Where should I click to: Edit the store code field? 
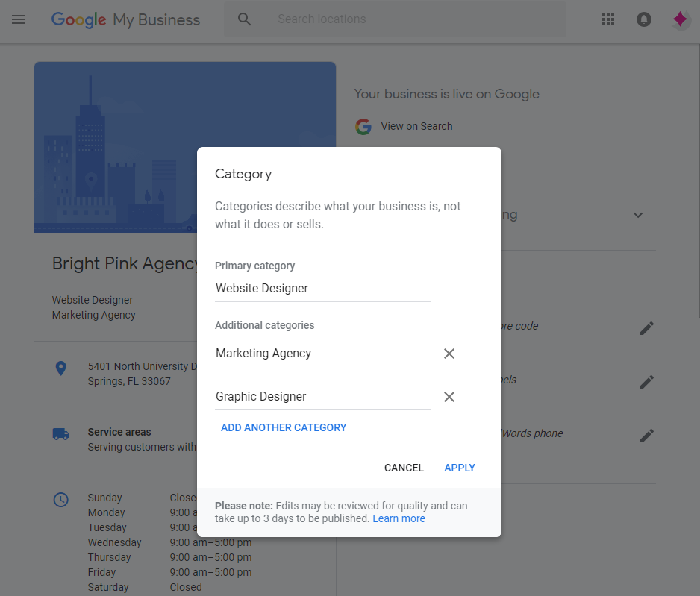coord(647,328)
